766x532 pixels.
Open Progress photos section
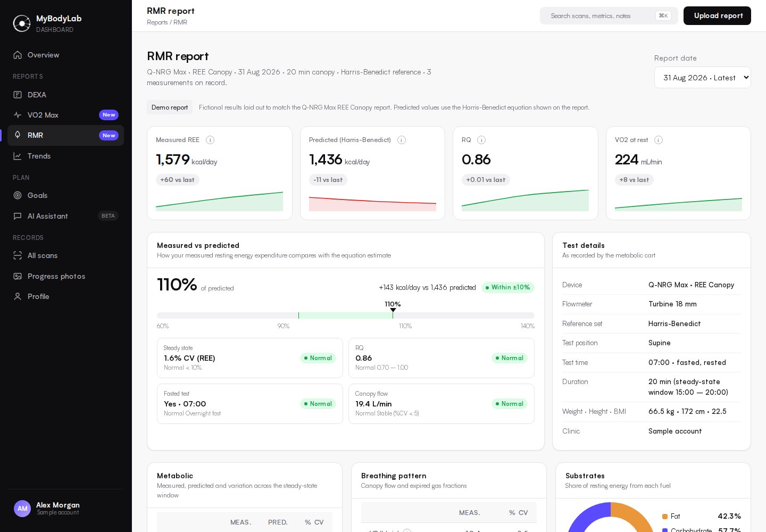65,276
